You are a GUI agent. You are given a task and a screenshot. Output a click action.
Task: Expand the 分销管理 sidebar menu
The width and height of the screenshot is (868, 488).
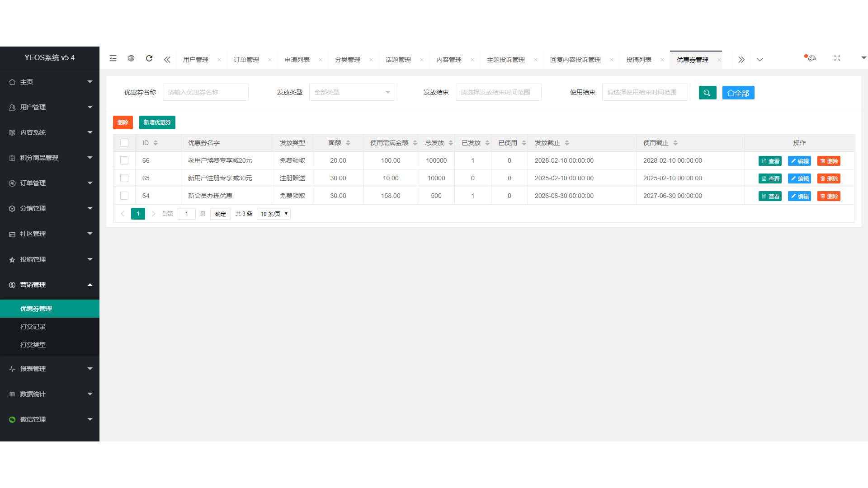point(50,208)
